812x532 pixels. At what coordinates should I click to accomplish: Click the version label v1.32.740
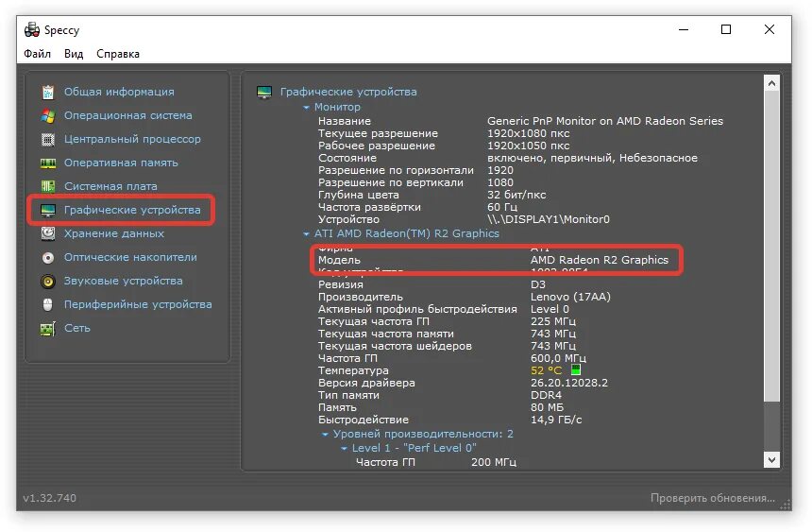click(x=50, y=498)
